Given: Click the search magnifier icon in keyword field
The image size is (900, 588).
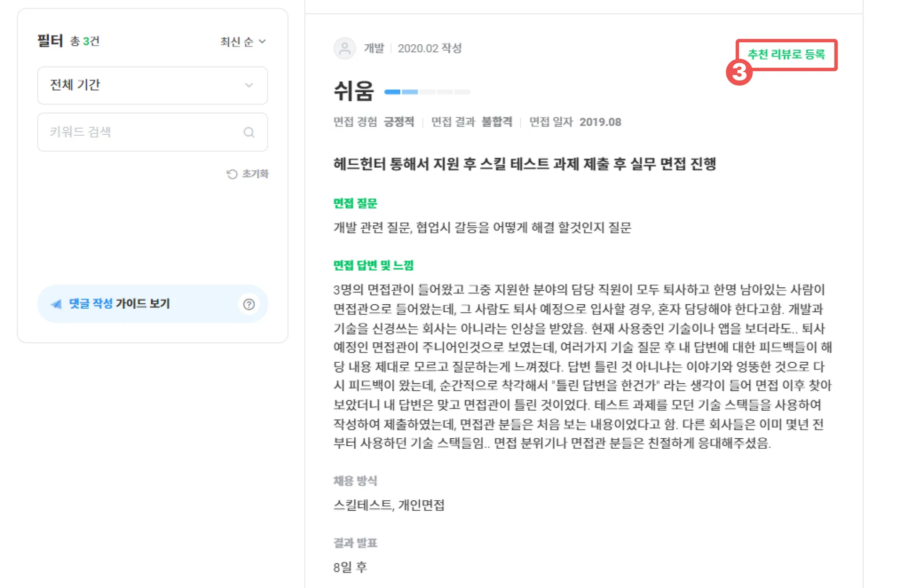Looking at the screenshot, I should [249, 132].
